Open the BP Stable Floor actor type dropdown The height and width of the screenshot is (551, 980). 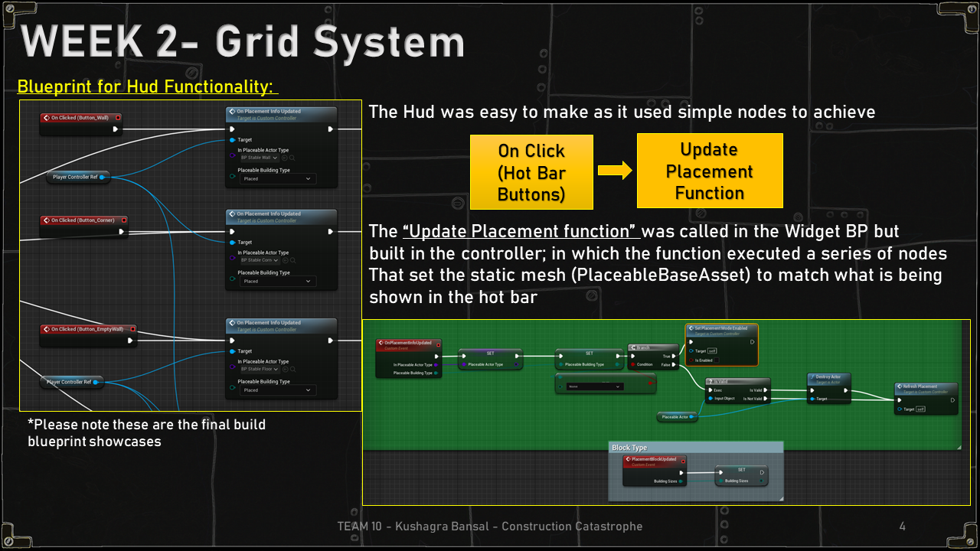tap(260, 369)
